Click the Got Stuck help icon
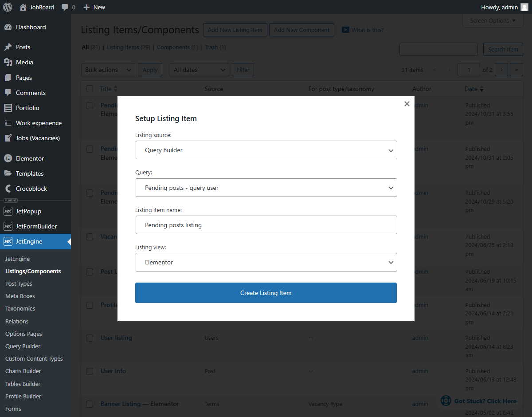The width and height of the screenshot is (532, 417). click(x=445, y=401)
